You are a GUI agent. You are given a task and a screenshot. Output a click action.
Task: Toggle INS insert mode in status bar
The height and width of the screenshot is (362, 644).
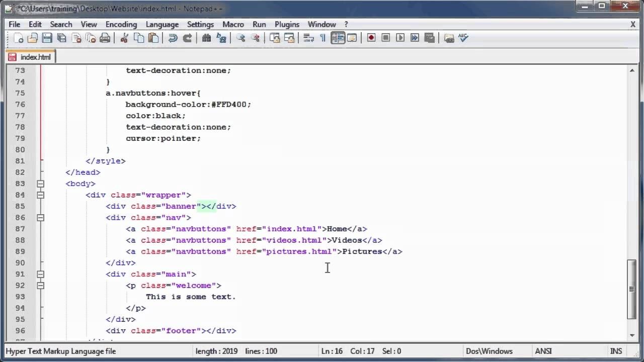coord(616,351)
